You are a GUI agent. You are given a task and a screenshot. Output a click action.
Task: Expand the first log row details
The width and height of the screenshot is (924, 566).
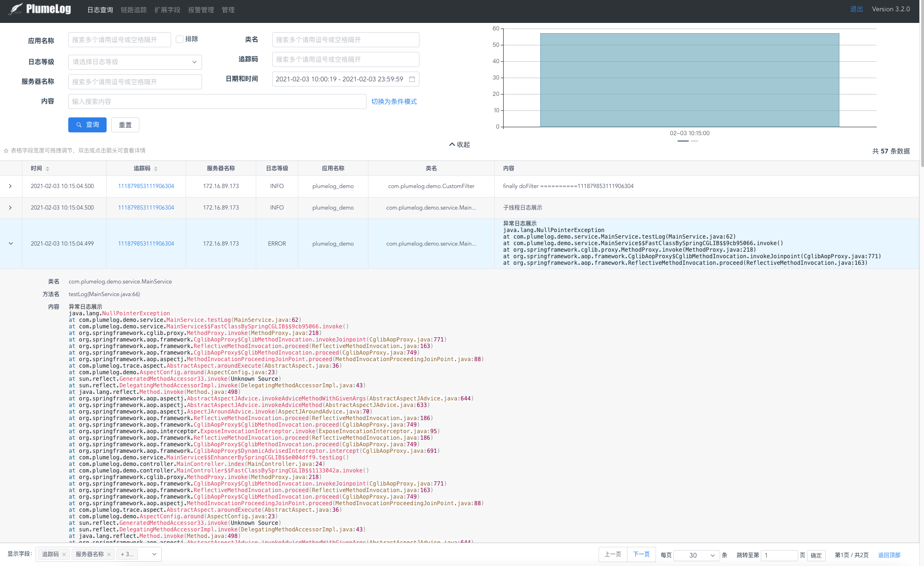[10, 186]
